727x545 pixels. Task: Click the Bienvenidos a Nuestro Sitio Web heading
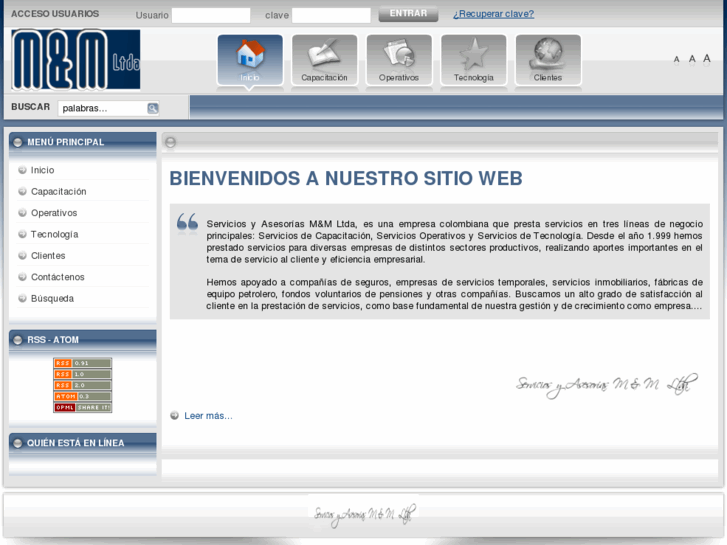coord(346,178)
